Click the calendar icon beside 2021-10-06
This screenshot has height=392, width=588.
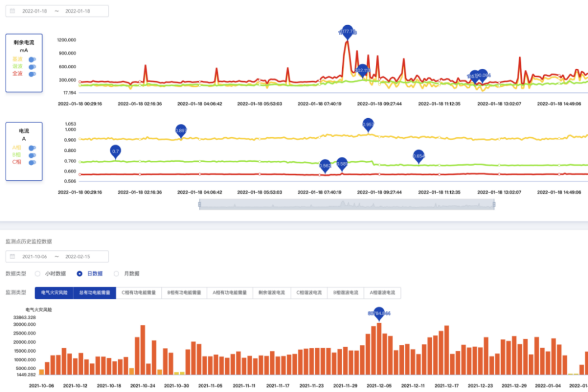point(12,256)
